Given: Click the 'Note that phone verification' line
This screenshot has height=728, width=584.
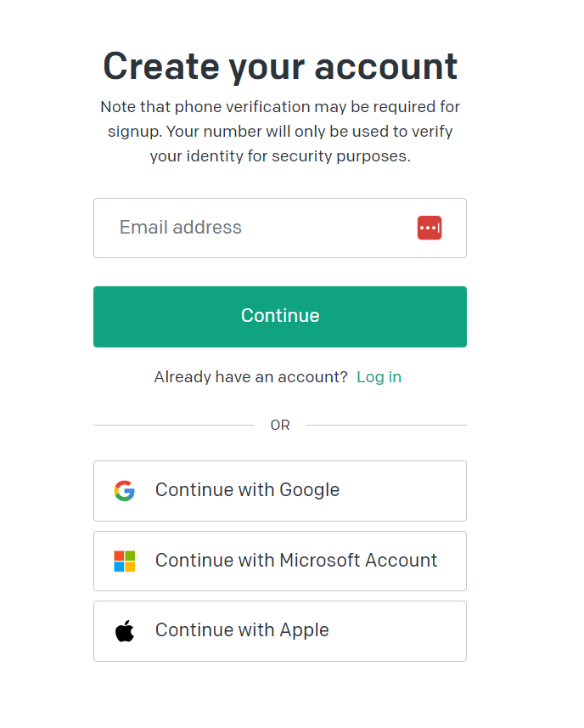Looking at the screenshot, I should tap(280, 107).
